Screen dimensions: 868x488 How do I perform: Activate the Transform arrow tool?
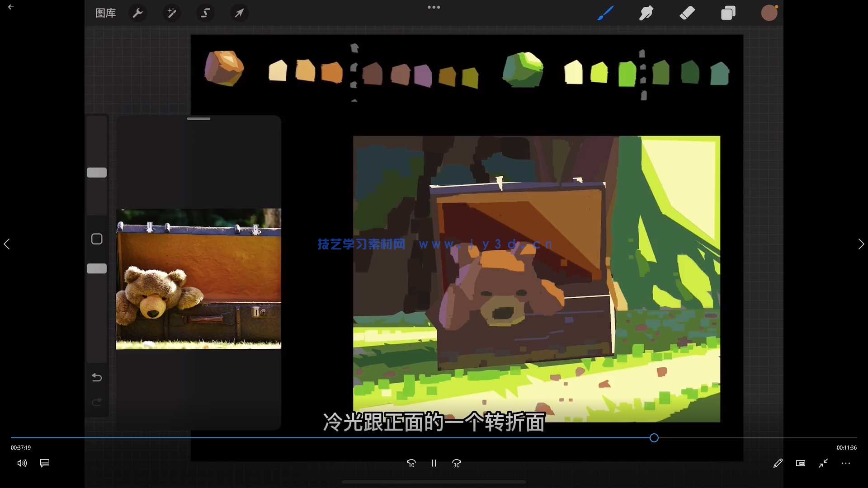[239, 13]
